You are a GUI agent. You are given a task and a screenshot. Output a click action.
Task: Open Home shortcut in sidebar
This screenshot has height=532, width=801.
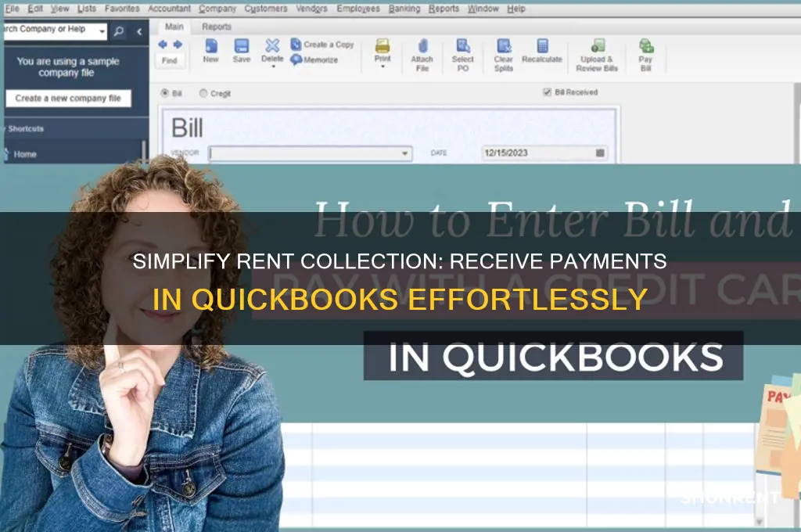24,154
